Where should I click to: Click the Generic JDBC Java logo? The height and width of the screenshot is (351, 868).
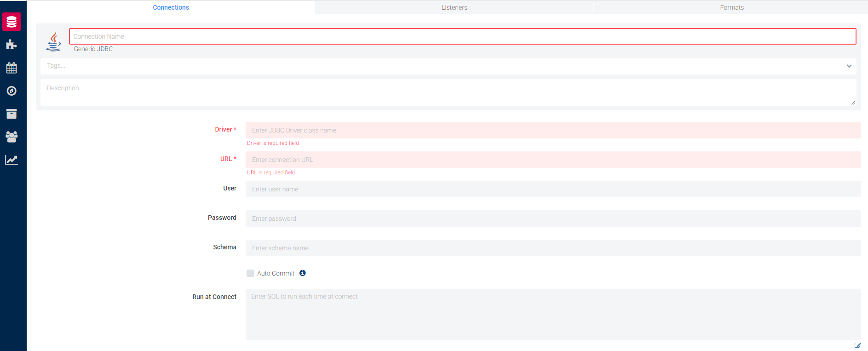tap(54, 41)
